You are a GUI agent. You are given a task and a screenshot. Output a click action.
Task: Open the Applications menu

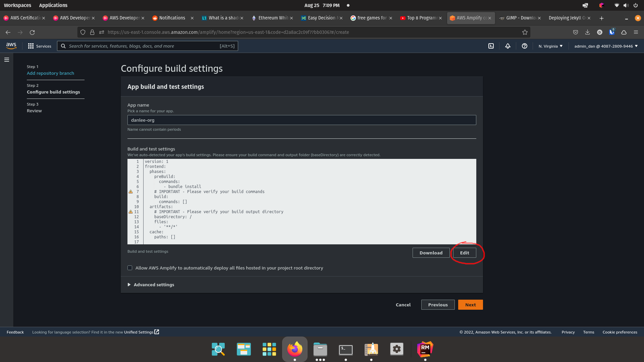[53, 5]
